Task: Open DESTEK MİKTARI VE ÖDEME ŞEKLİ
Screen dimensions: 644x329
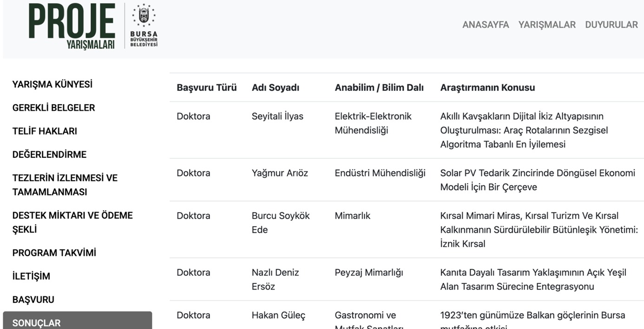Action: pyautogui.click(x=72, y=222)
